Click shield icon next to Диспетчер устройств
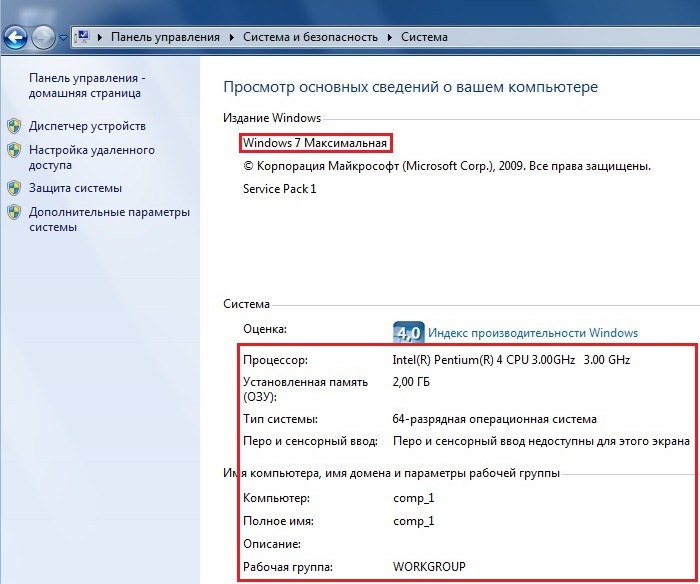The height and width of the screenshot is (584, 700). point(14,126)
